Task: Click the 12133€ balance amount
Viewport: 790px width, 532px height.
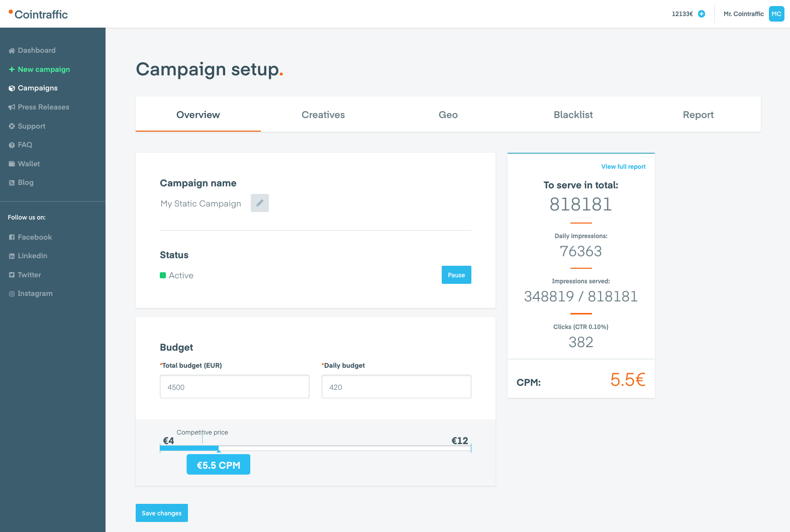Action: [x=682, y=14]
